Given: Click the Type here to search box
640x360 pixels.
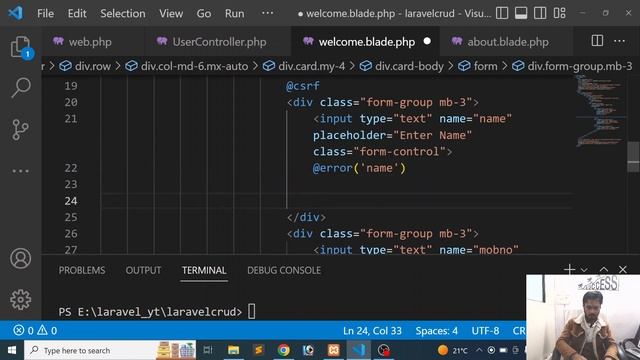Looking at the screenshot, I should (110, 350).
